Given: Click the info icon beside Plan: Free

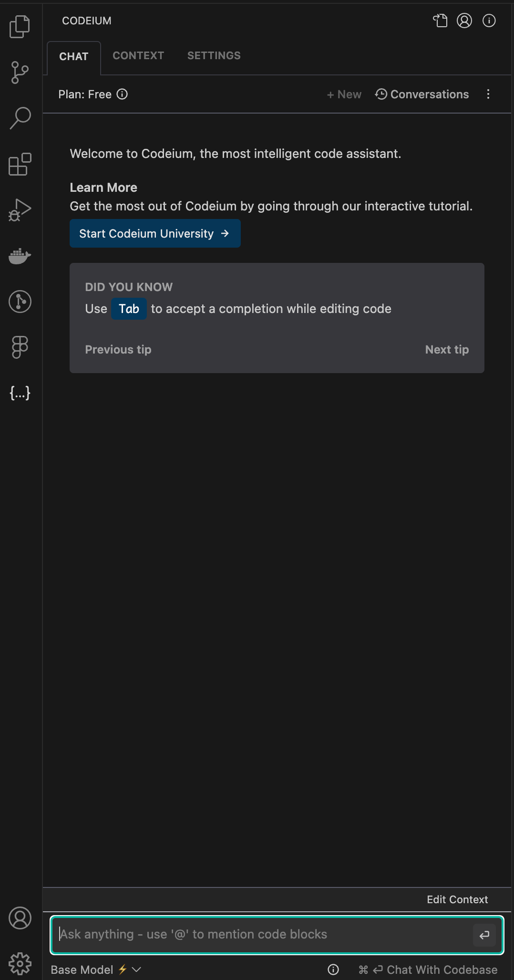Looking at the screenshot, I should [x=122, y=94].
